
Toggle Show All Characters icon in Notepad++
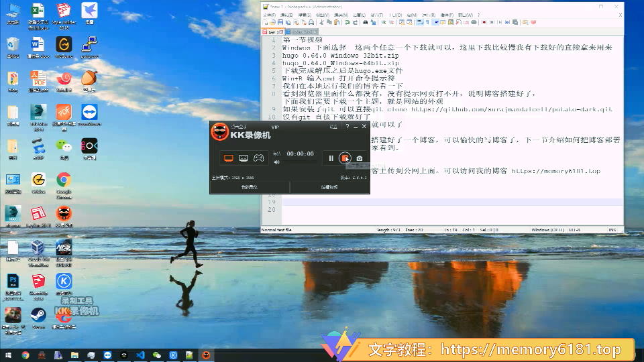427,23
